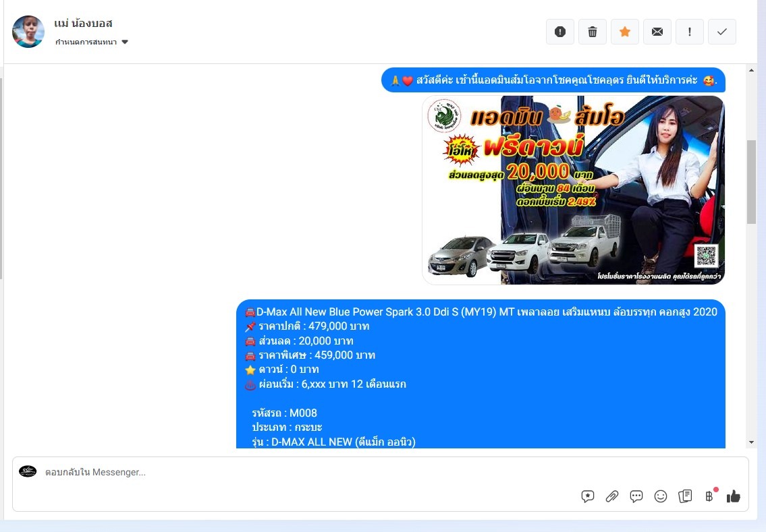
Task: Open the กำหนดการสนทนา dropdown
Action: click(x=91, y=42)
